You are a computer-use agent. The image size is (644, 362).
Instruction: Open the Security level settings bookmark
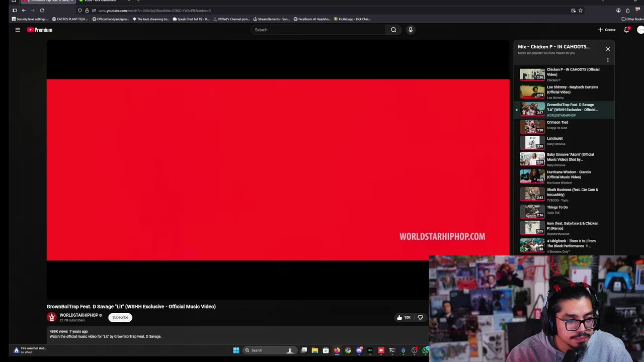click(30, 19)
